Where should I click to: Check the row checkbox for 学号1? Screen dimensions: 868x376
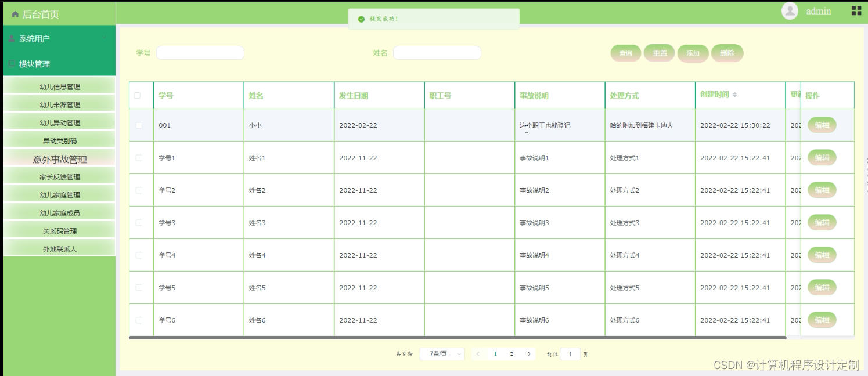click(x=139, y=158)
